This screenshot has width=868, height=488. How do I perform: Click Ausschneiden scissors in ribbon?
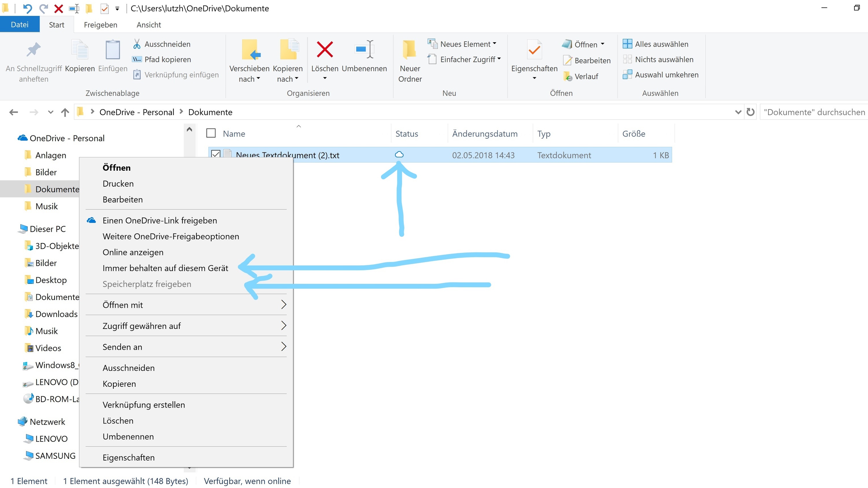click(162, 44)
